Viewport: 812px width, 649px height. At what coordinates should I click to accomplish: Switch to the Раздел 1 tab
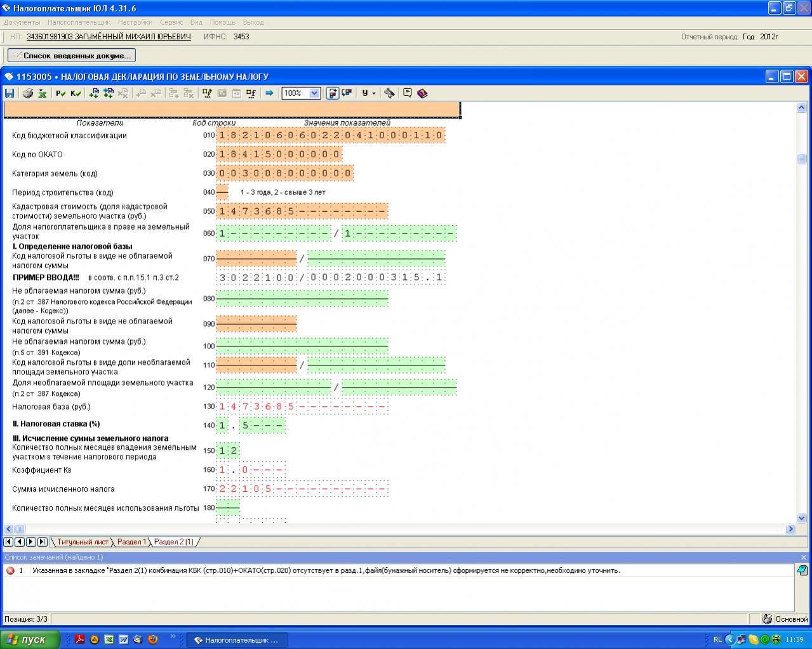coord(131,542)
